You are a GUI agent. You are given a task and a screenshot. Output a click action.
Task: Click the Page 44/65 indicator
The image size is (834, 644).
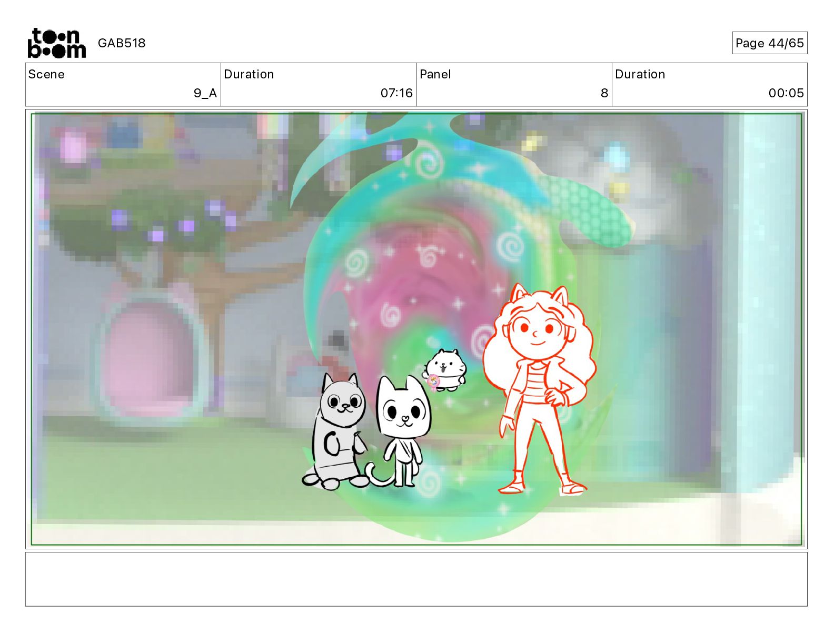pyautogui.click(x=769, y=43)
